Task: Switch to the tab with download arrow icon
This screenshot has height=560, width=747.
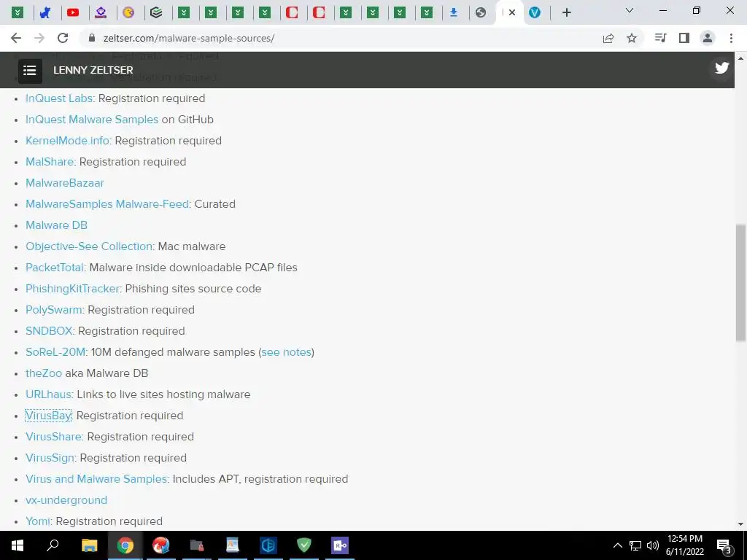Action: point(454,12)
